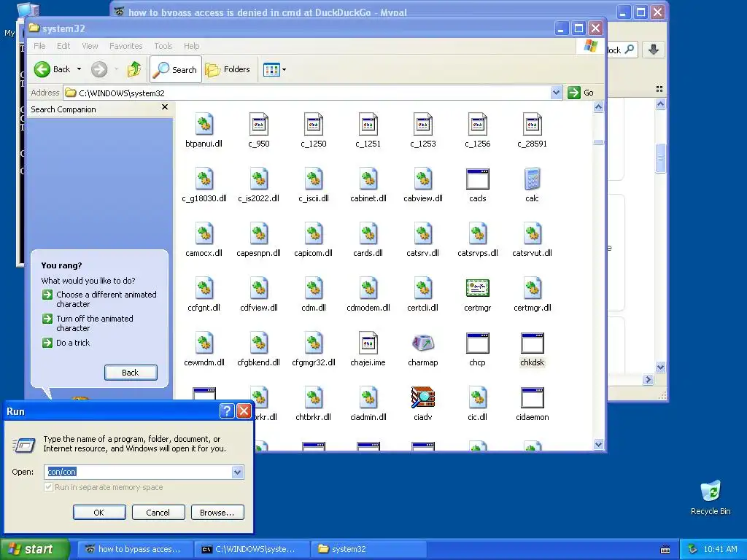The height and width of the screenshot is (560, 747).
Task: Switch to the cmd window taskbar button
Action: (252, 549)
